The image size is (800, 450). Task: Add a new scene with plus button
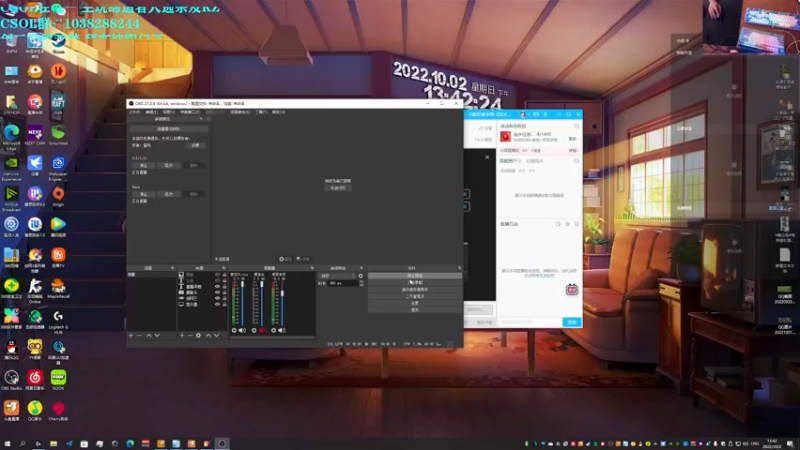pyautogui.click(x=131, y=336)
